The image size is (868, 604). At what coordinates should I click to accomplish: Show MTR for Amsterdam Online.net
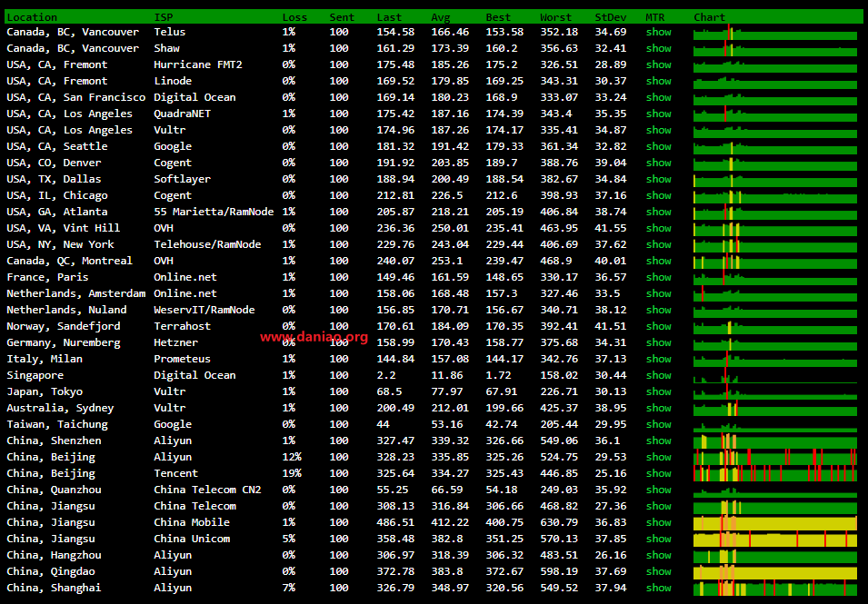pos(658,293)
